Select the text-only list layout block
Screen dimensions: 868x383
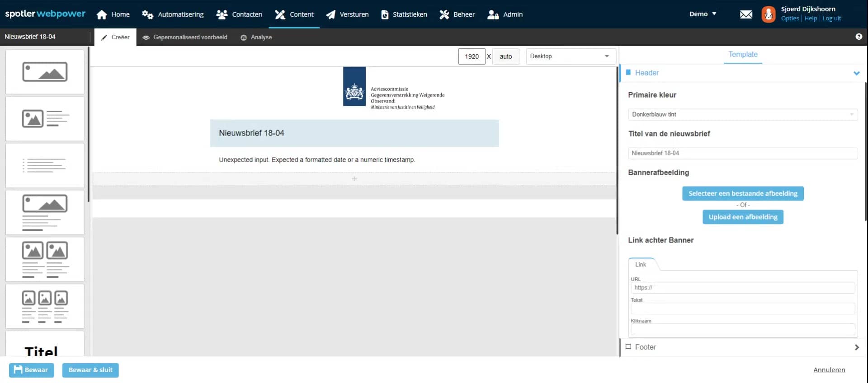coord(45,166)
